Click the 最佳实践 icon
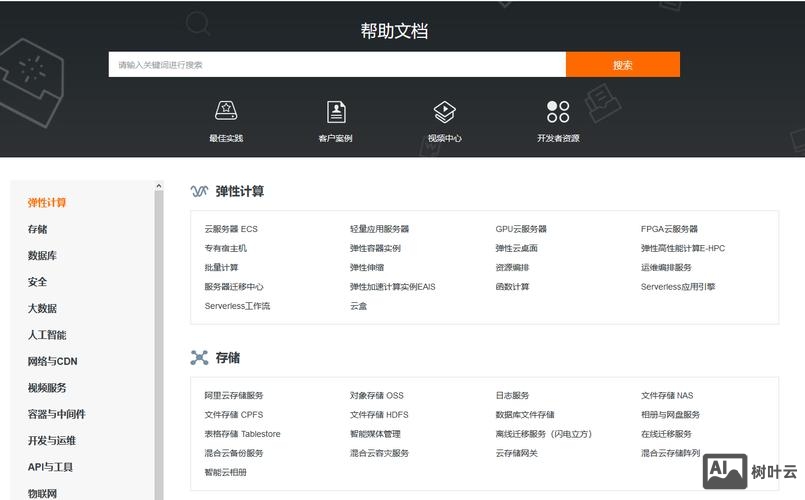Screen dimensions: 805x500 [x=226, y=110]
